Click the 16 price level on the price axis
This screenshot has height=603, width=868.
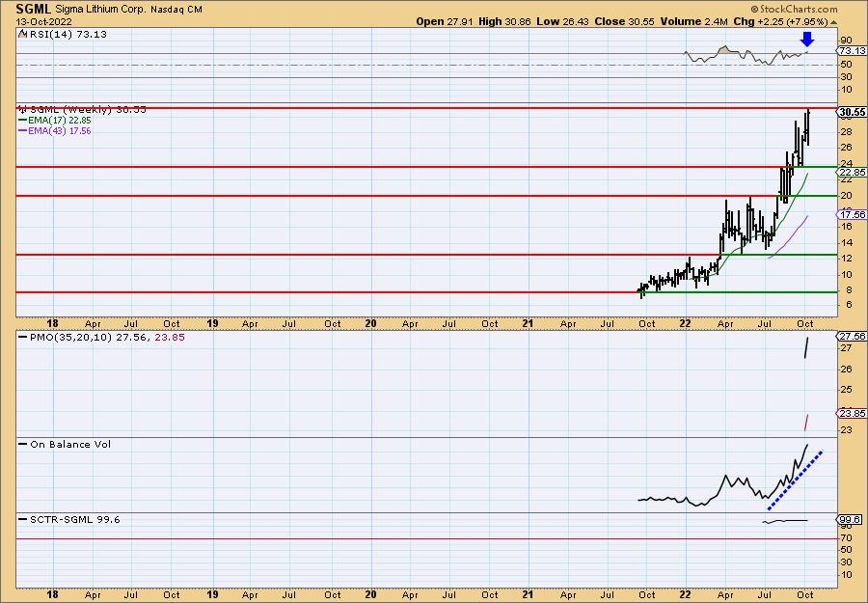tap(846, 227)
